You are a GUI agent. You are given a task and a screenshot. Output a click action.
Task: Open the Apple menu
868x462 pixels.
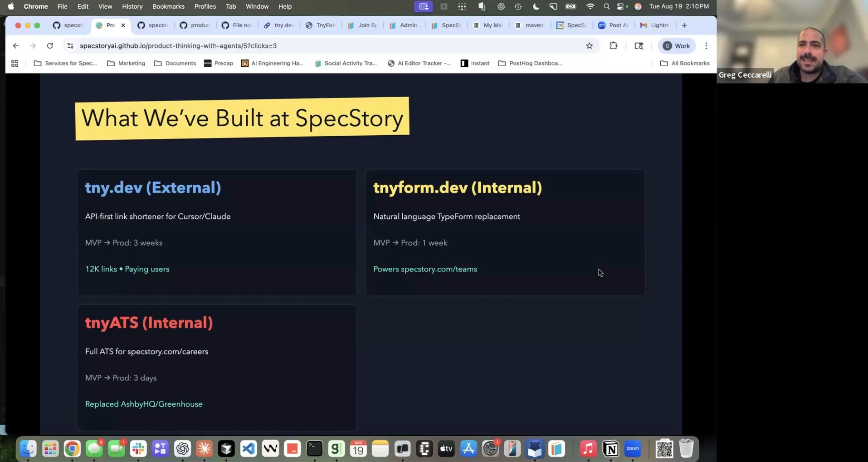11,6
